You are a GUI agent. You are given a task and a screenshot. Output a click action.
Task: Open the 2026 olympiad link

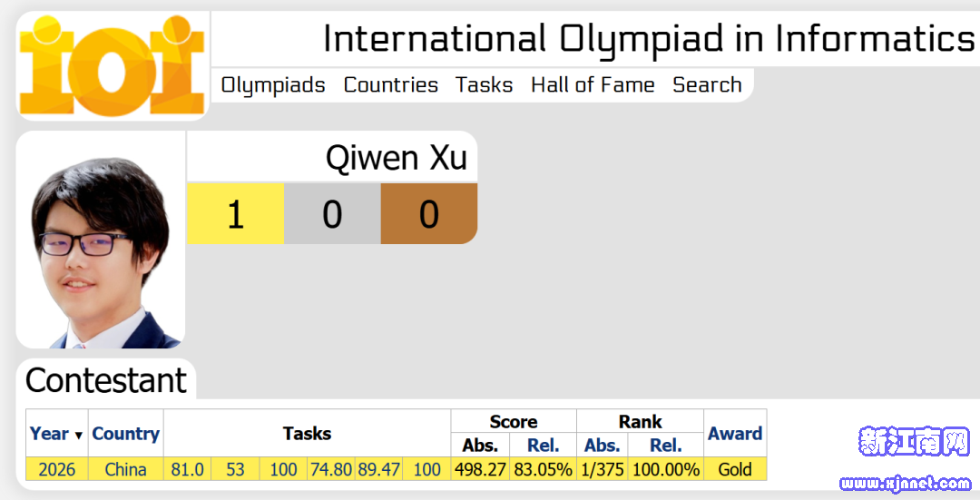pos(57,469)
